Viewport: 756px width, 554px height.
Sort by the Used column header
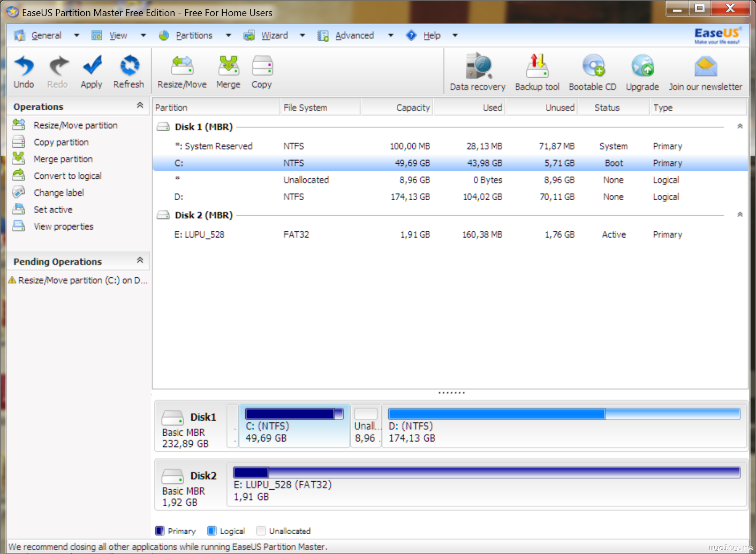coord(469,108)
